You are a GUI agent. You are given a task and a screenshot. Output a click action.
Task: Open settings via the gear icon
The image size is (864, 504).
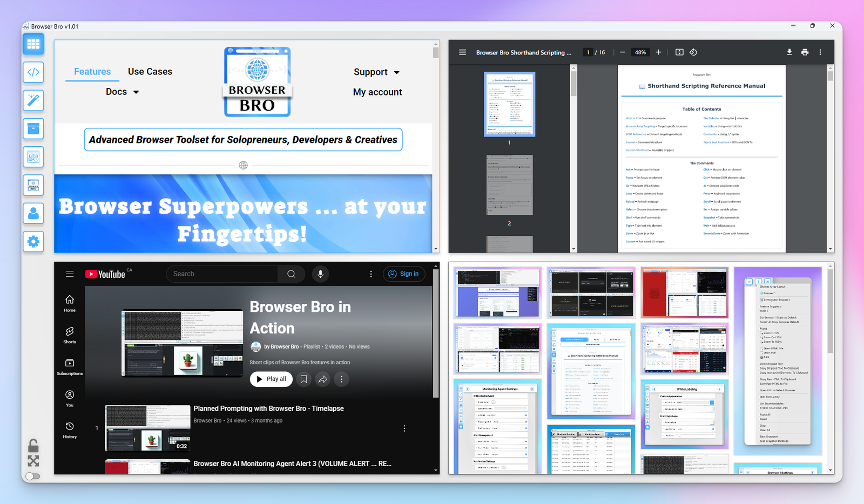coord(33,242)
